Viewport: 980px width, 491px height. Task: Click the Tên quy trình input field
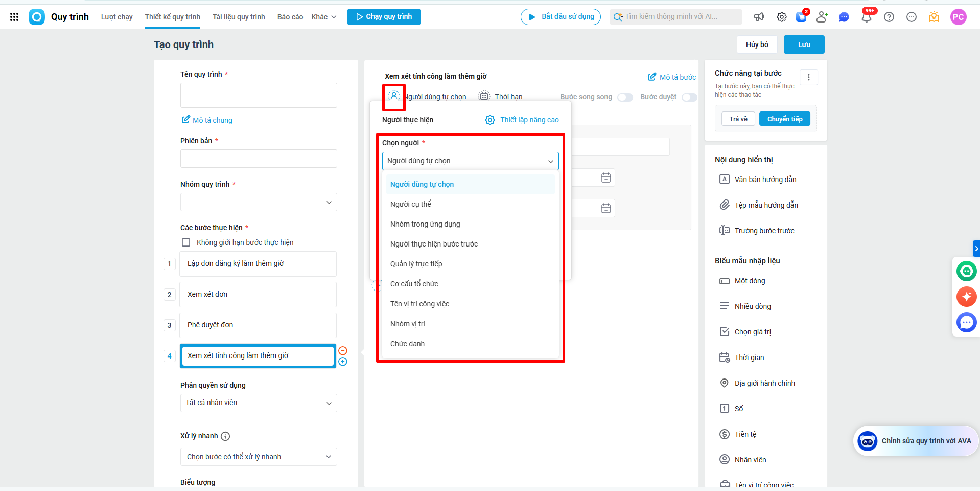coord(259,96)
